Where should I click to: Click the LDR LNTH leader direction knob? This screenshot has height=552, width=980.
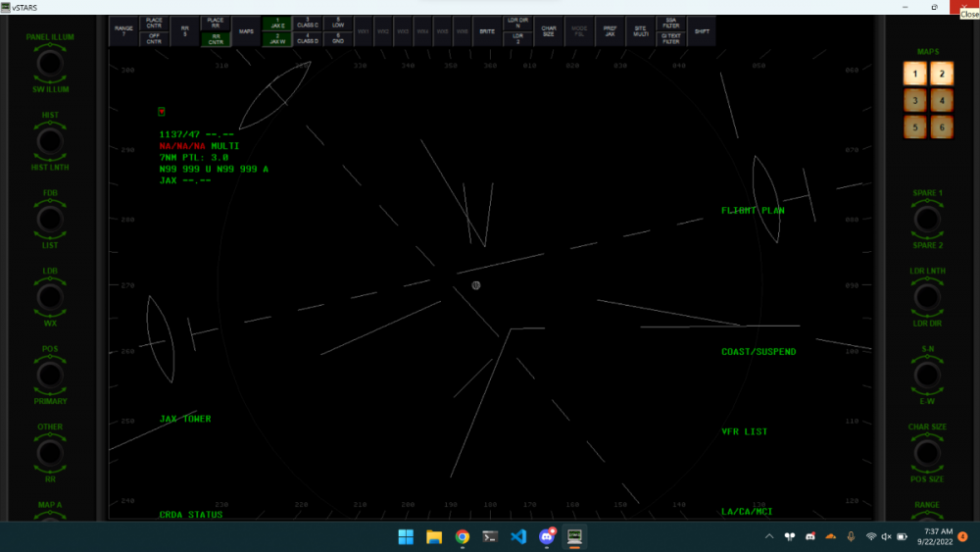(927, 296)
